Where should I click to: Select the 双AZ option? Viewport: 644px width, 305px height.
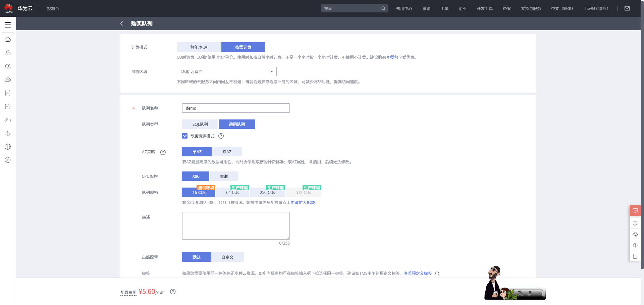pos(227,152)
